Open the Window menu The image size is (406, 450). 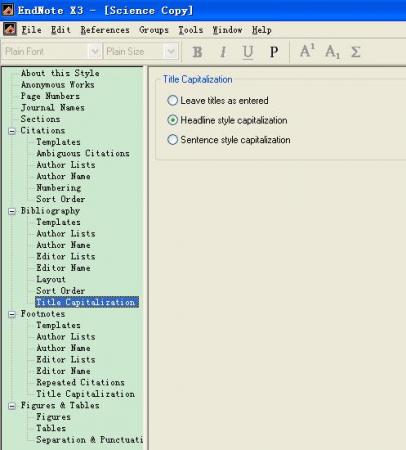coord(227,30)
